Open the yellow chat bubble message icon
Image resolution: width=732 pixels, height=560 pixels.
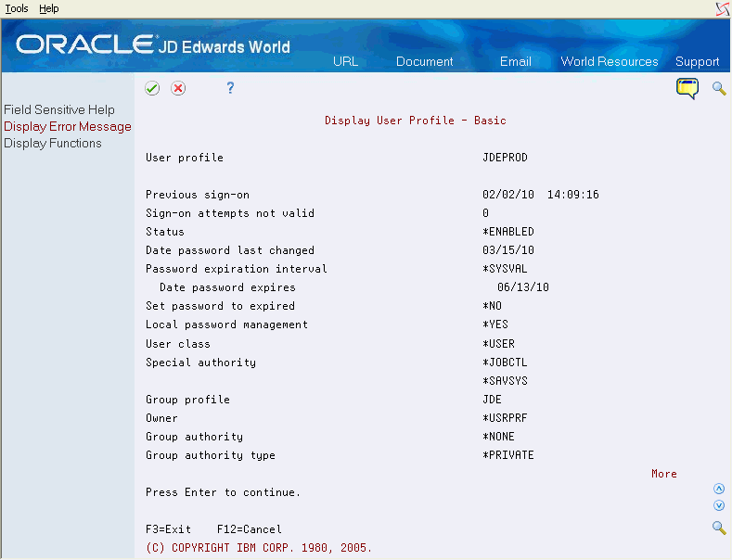687,88
